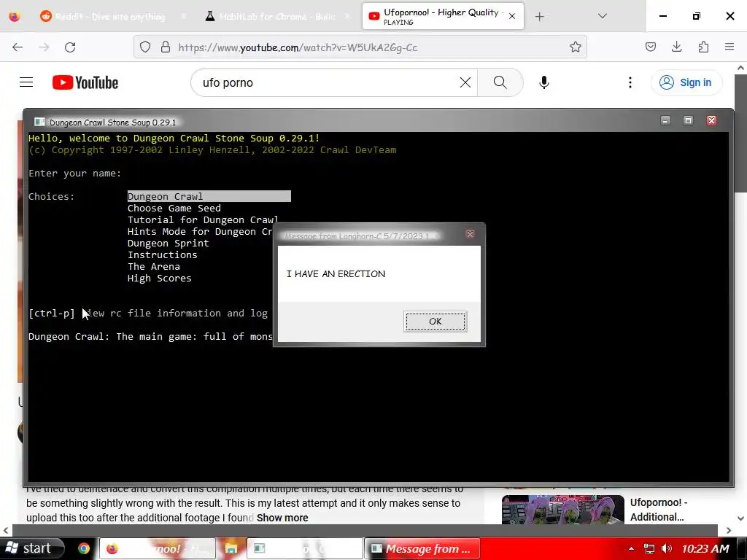
Task: Click OK in the message dialog
Action: 435,322
